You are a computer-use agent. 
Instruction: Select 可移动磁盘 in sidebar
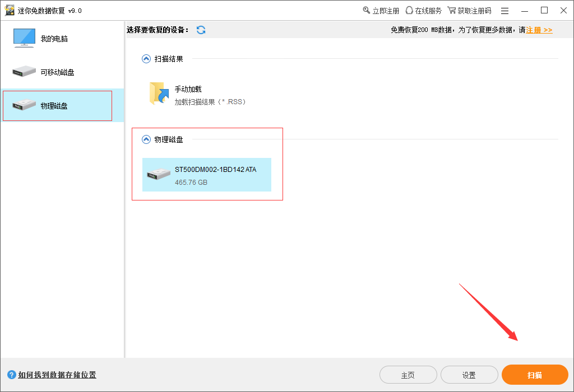pos(62,72)
